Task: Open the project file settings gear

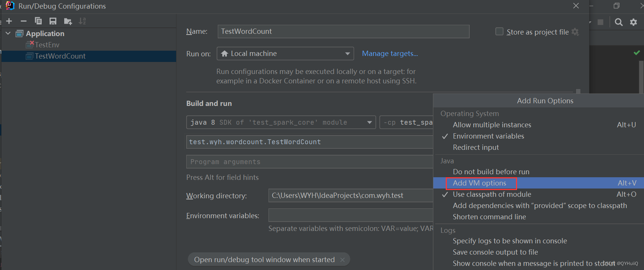Action: [x=575, y=32]
